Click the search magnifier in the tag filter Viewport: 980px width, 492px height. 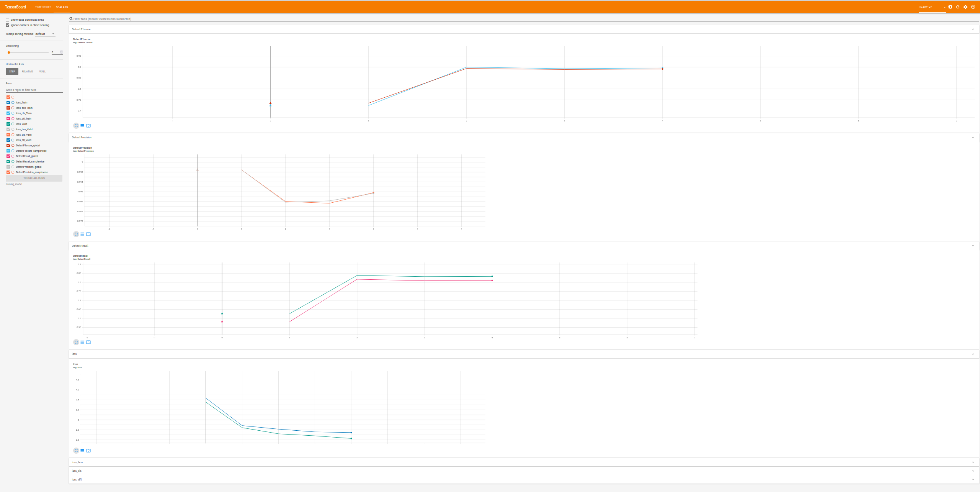(71, 18)
